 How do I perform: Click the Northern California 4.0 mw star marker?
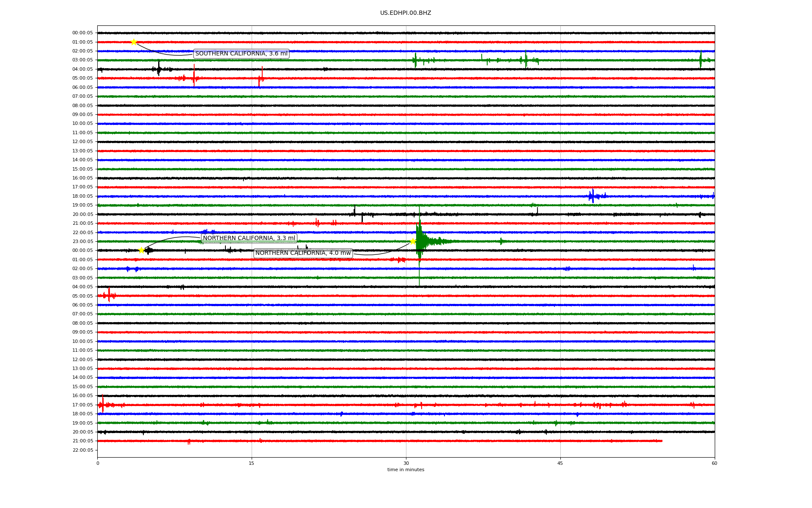click(x=413, y=241)
